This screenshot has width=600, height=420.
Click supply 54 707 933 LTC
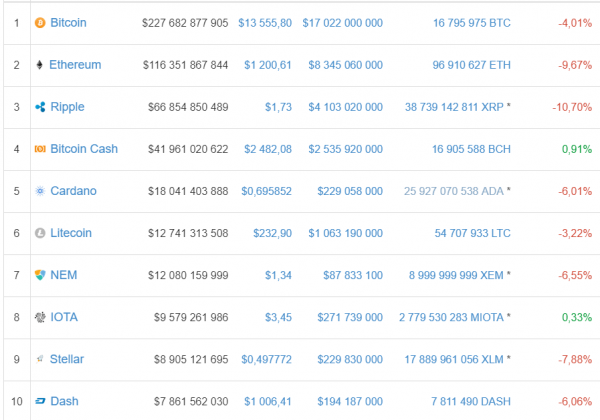coord(473,233)
